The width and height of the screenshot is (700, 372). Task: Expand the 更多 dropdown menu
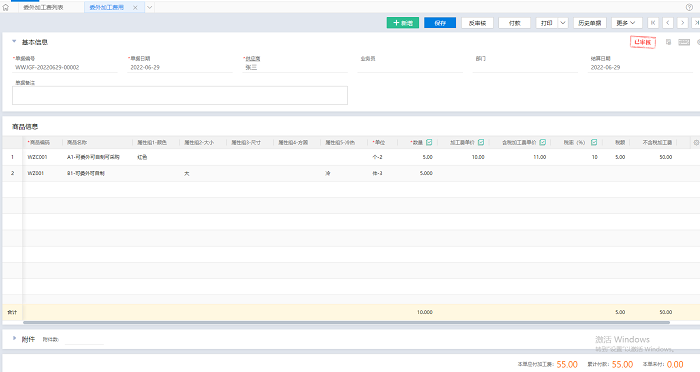click(627, 23)
